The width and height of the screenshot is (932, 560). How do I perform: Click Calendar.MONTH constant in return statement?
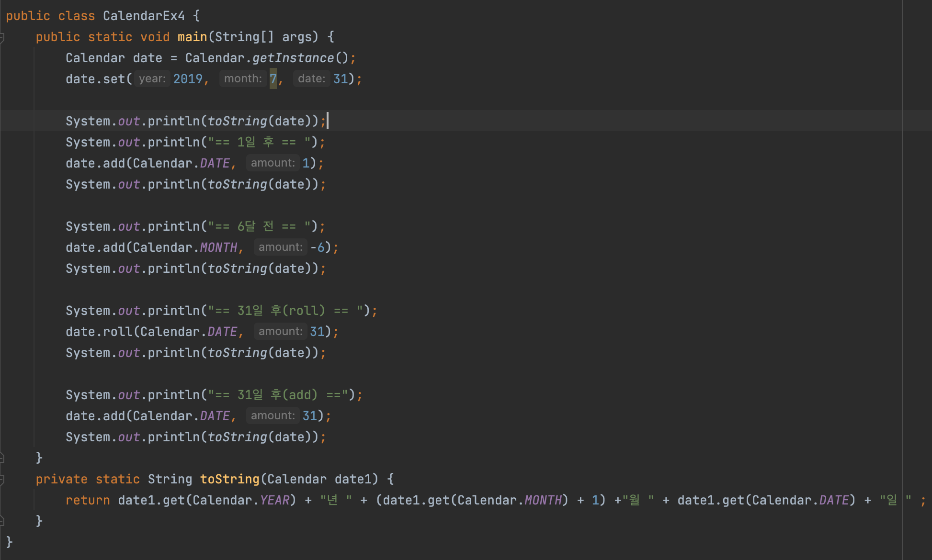(543, 500)
